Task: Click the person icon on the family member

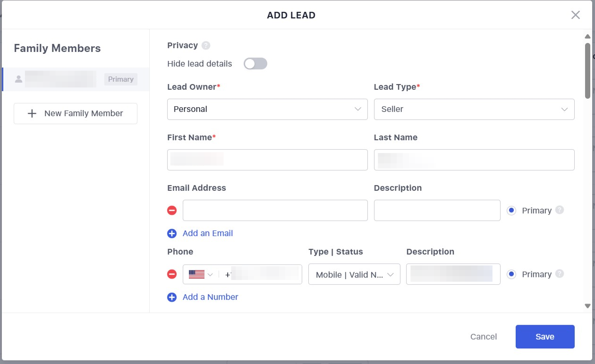Action: (18, 79)
